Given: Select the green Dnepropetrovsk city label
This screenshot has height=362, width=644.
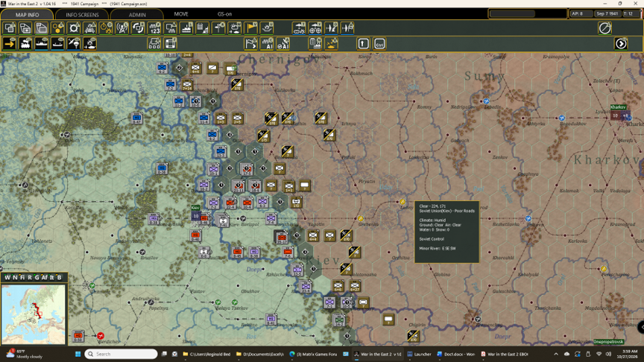Looking at the screenshot, I should pos(609,341).
